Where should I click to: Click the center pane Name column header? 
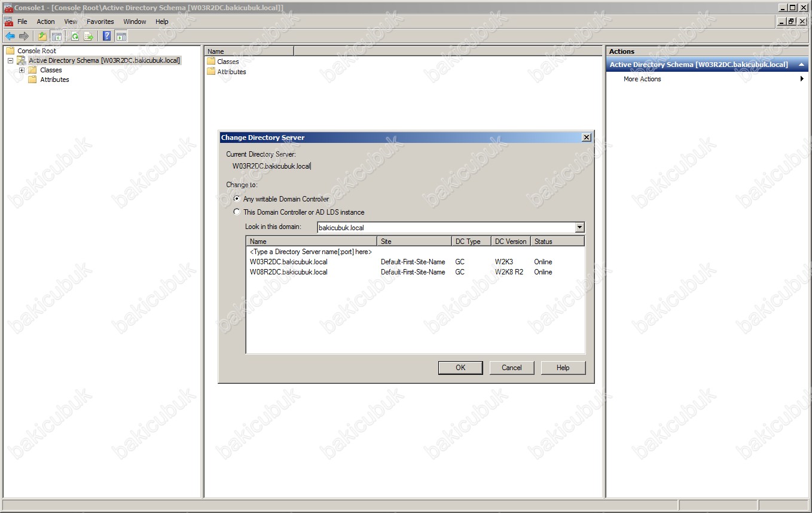(x=249, y=51)
